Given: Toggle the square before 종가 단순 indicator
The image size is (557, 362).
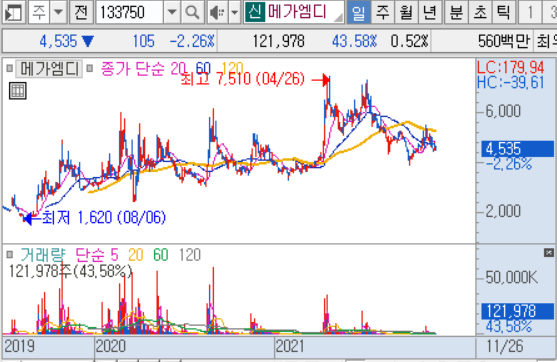Looking at the screenshot, I should point(90,68).
